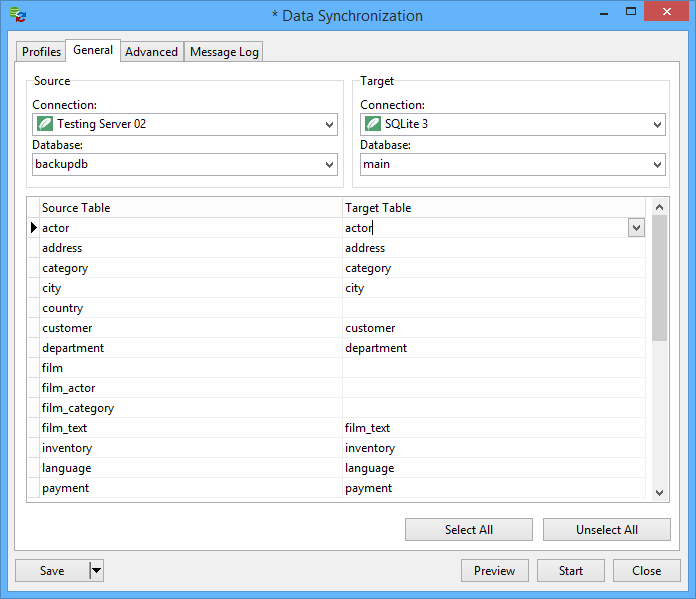Click the empty target cell for country
The height and width of the screenshot is (599, 696).
[x=494, y=308]
